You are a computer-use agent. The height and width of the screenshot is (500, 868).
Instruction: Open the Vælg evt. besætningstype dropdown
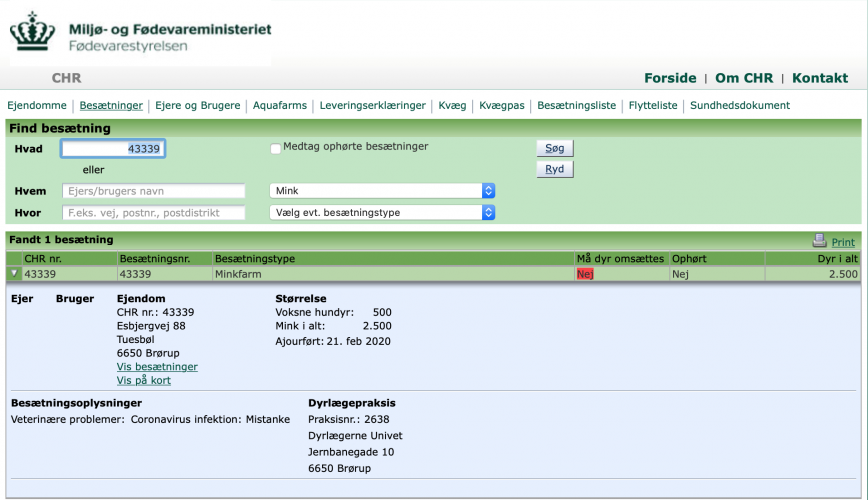383,212
